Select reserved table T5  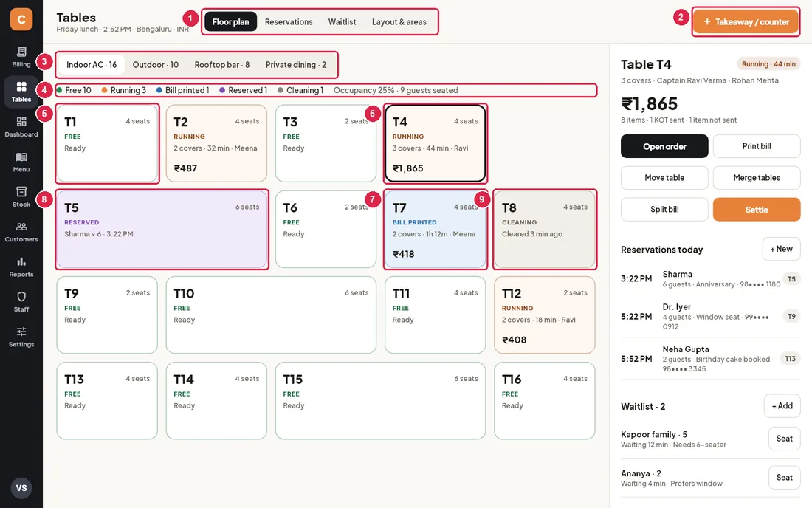(162, 230)
